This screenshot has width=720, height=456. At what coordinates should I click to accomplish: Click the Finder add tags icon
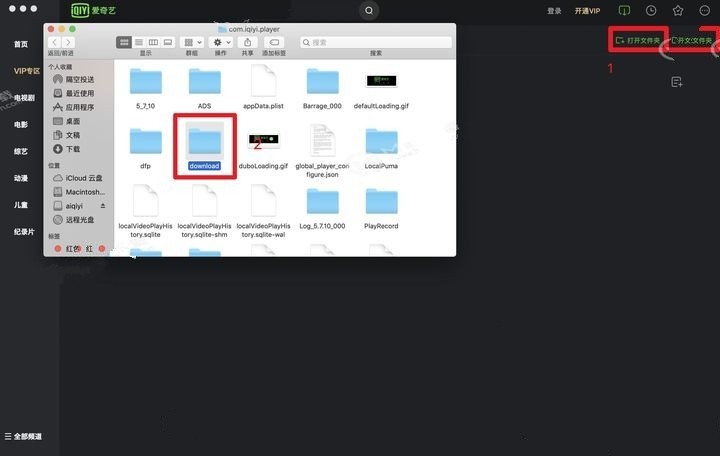click(275, 43)
